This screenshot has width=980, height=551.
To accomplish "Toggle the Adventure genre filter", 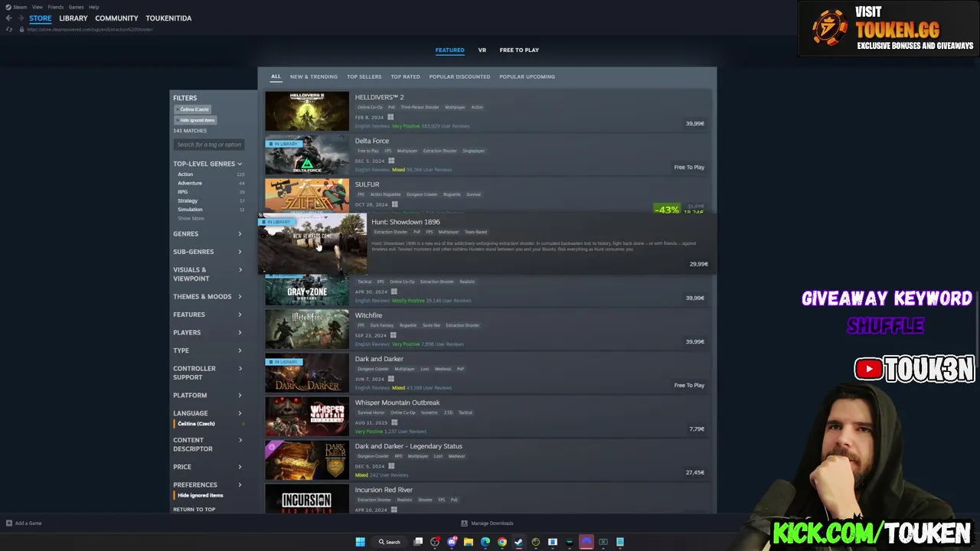I will [211, 183].
